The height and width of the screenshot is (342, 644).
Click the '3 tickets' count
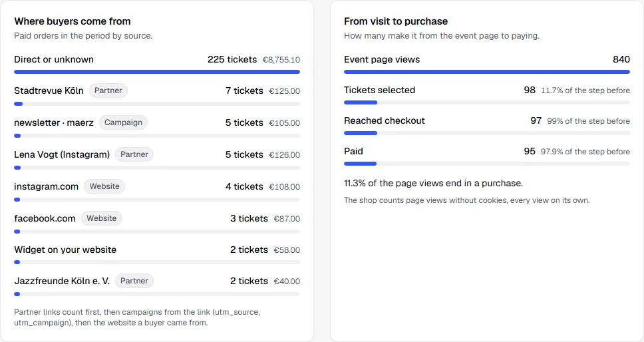point(249,218)
